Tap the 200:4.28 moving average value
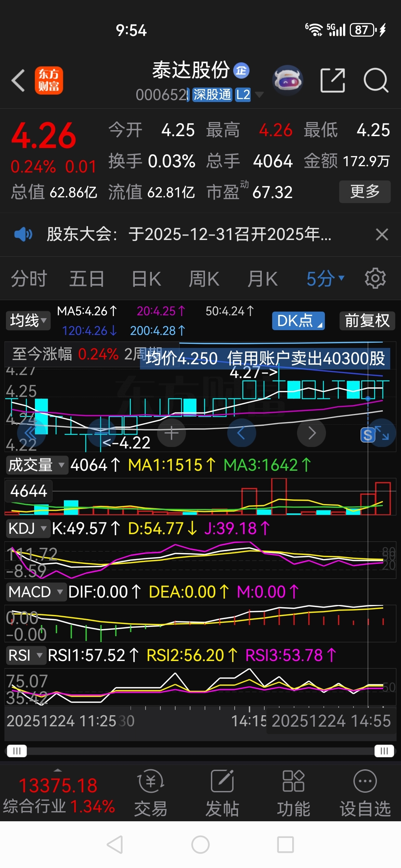 157,331
